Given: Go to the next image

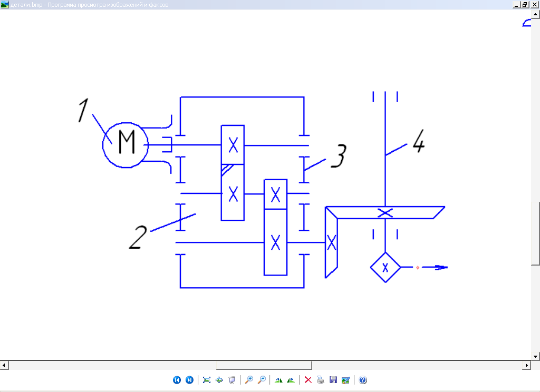Looking at the screenshot, I should [189, 380].
